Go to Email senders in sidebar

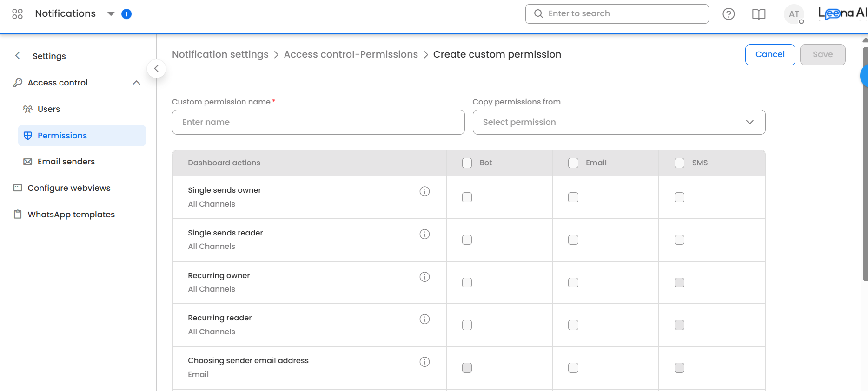point(66,162)
